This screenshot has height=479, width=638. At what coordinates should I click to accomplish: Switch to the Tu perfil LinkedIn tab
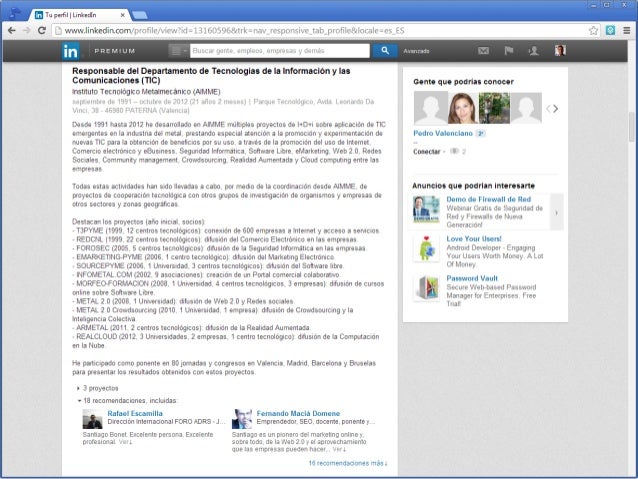[77, 15]
